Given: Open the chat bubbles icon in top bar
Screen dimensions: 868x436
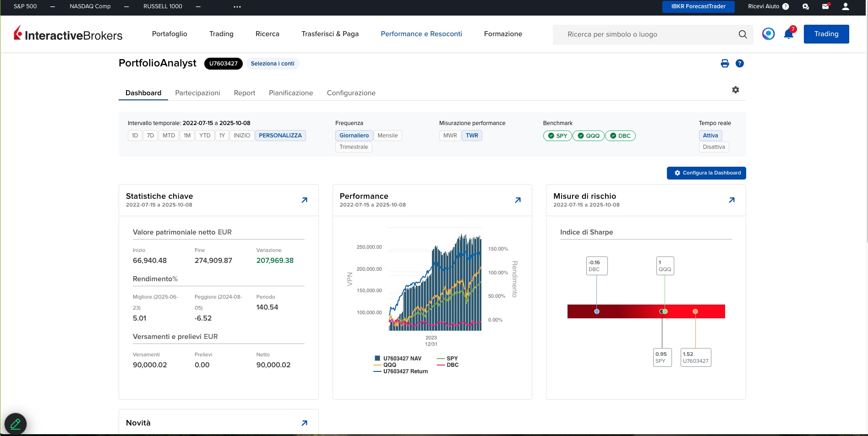Looking at the screenshot, I should [806, 6].
